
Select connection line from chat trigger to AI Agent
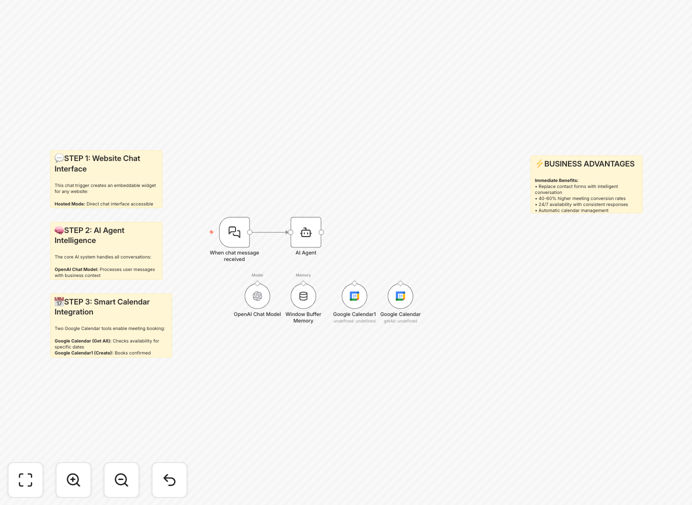coord(270,232)
